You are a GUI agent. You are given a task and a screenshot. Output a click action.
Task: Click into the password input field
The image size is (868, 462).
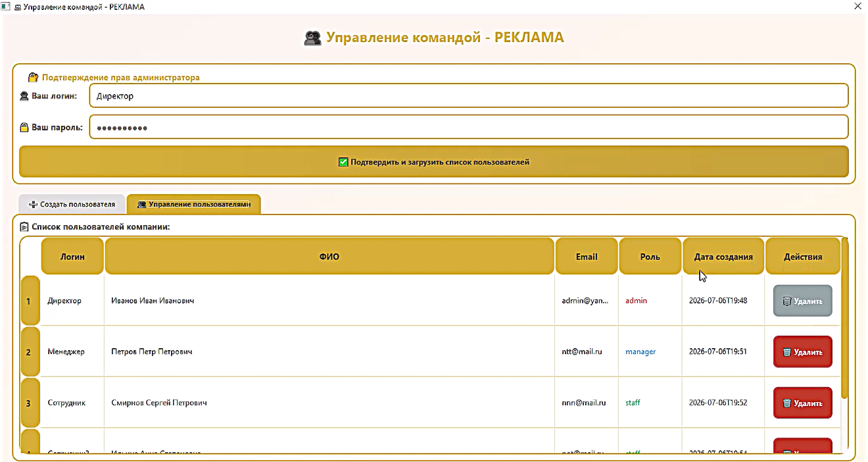pos(468,127)
